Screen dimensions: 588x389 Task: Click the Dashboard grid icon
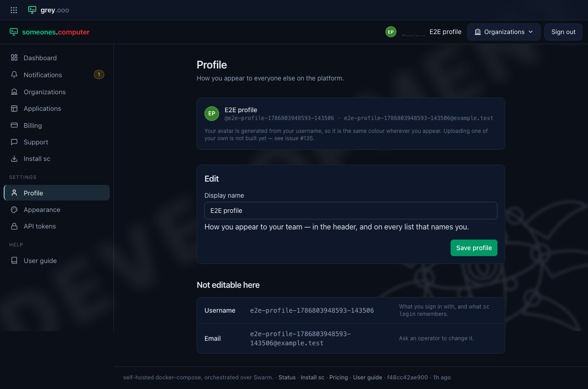pyautogui.click(x=14, y=58)
